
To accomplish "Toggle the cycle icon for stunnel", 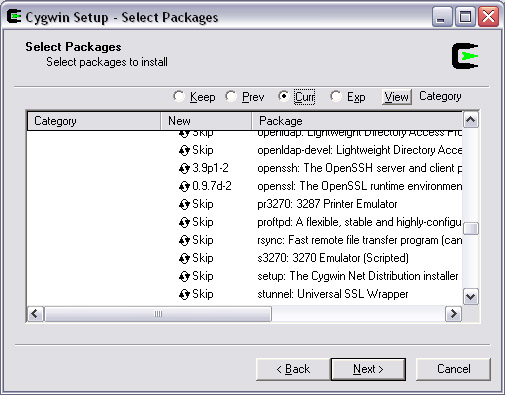I will (184, 295).
